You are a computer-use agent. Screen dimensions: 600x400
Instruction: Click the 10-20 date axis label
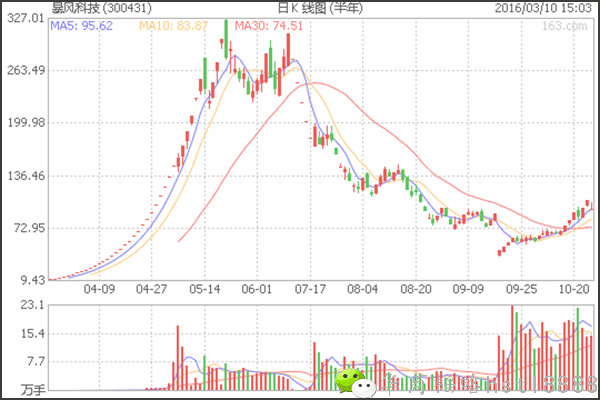tap(574, 289)
